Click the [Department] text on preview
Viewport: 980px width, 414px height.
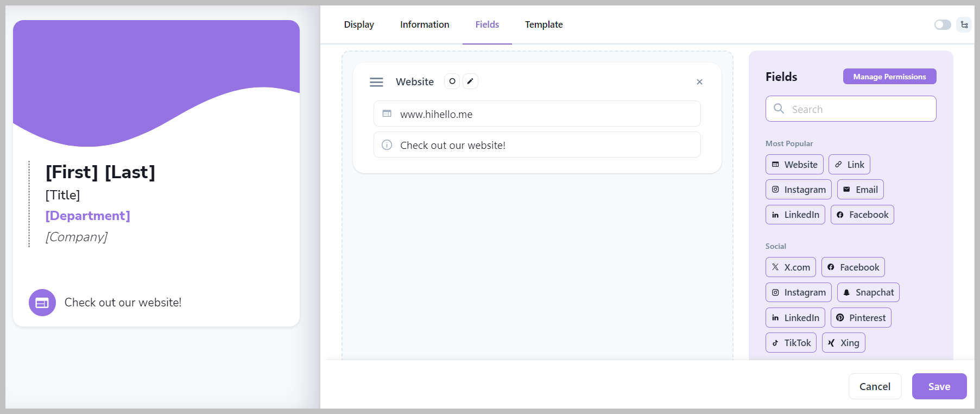click(x=88, y=216)
